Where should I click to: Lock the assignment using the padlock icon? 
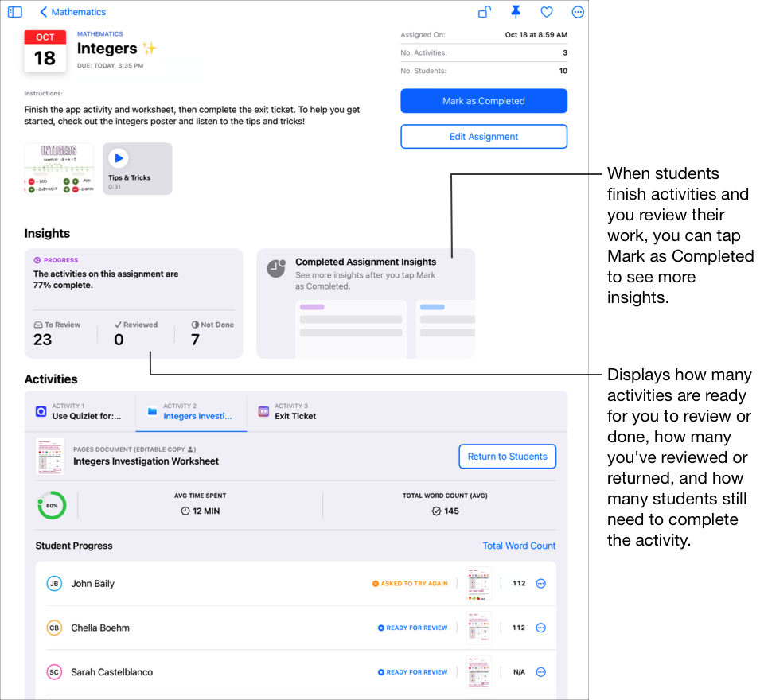[485, 12]
